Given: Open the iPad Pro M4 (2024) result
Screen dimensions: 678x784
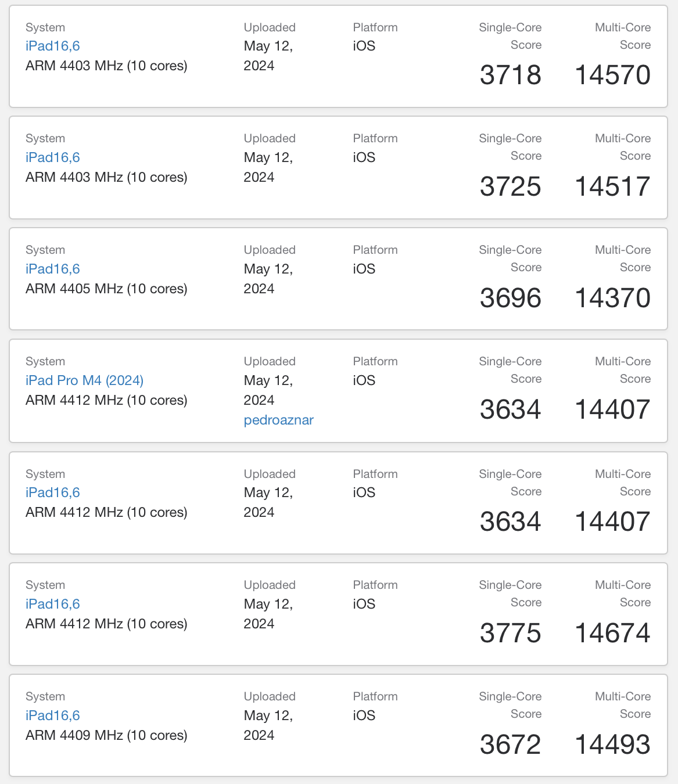Looking at the screenshot, I should (84, 380).
